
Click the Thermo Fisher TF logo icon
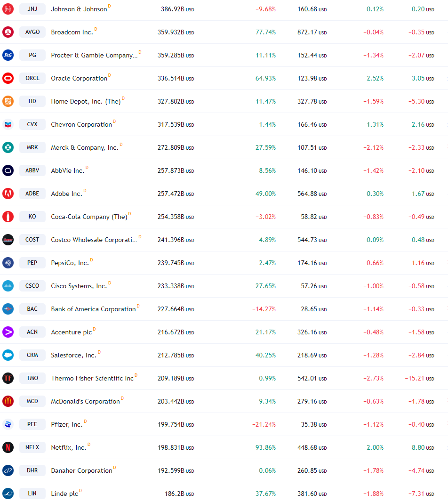click(8, 378)
